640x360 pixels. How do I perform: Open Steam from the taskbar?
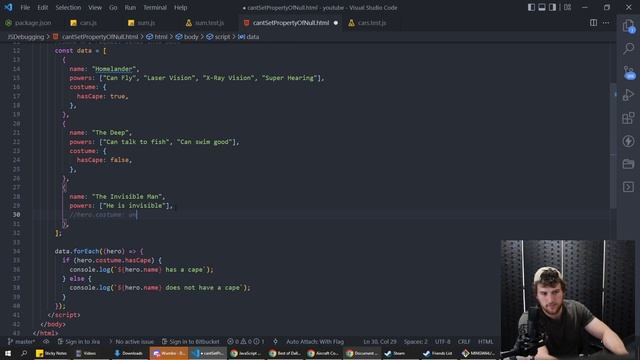395,353
